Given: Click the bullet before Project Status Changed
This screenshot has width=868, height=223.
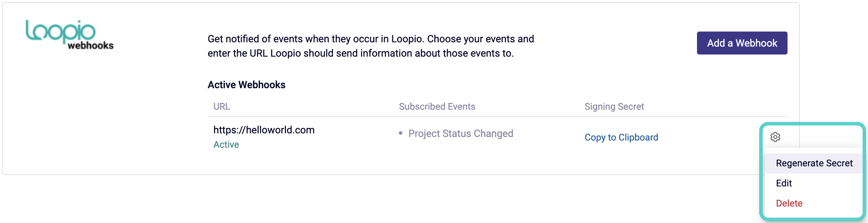Looking at the screenshot, I should [x=401, y=133].
